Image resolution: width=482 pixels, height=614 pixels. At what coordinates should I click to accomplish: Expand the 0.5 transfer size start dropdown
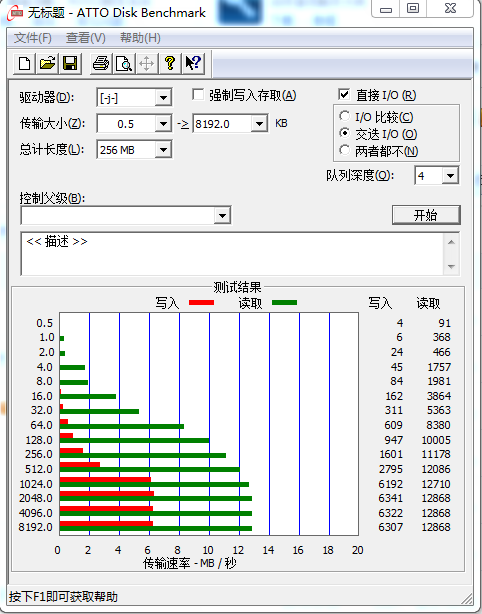(163, 124)
